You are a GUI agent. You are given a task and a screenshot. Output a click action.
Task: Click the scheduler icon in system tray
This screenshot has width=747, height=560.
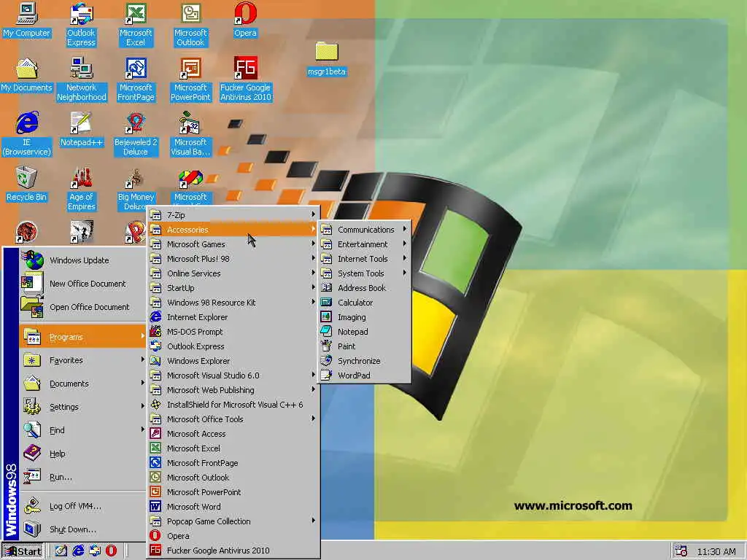pyautogui.click(x=681, y=551)
